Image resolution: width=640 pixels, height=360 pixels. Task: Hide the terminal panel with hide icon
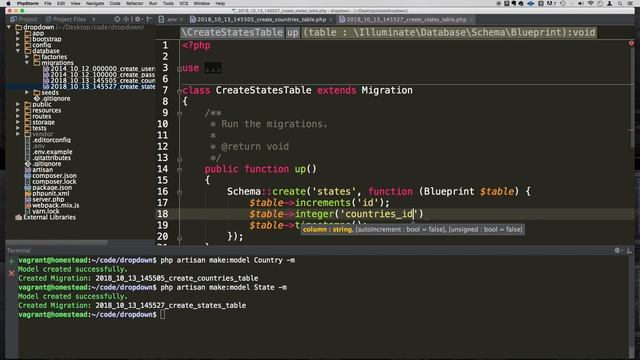pyautogui.click(x=629, y=250)
